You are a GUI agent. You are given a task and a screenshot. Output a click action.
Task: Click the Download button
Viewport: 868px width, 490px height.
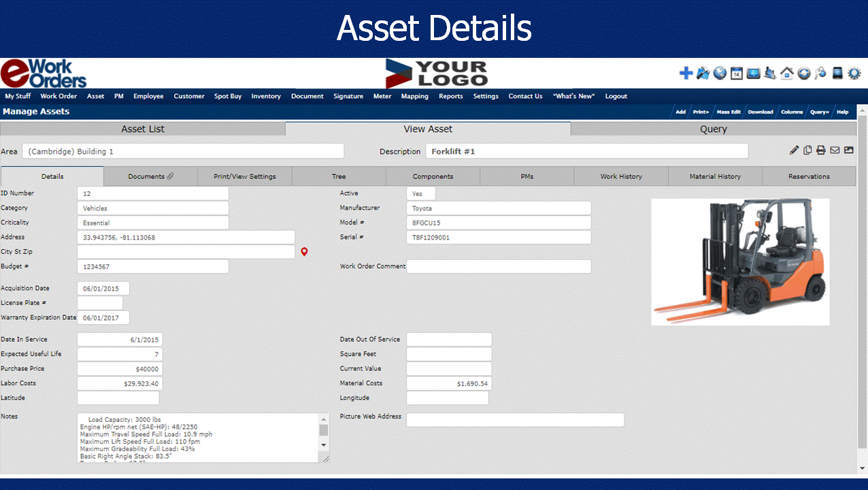pos(761,112)
